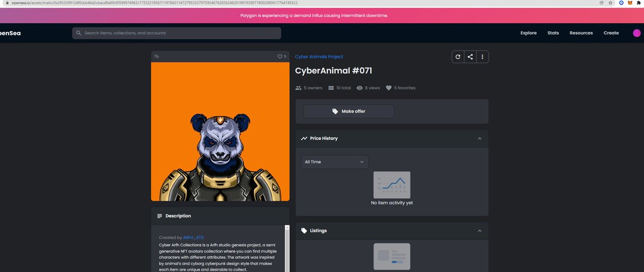644x272 pixels.
Task: Share the CyberAnimal #071 item
Action: pos(470,56)
